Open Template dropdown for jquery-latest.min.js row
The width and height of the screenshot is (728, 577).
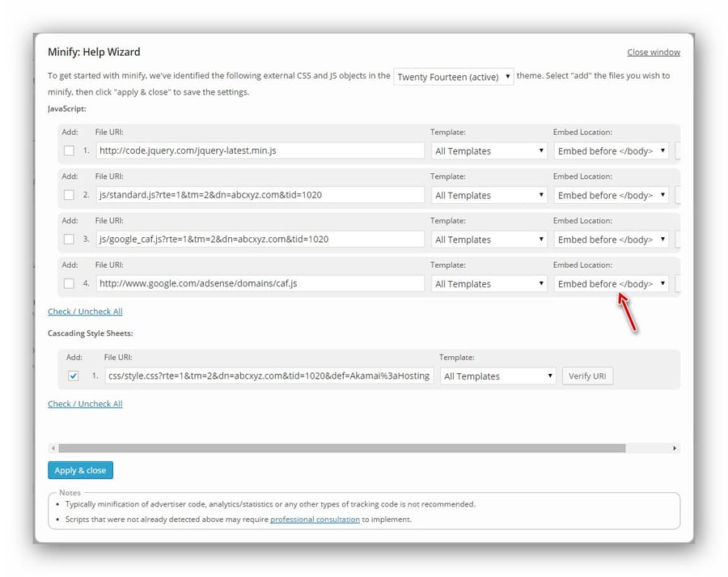coord(489,151)
